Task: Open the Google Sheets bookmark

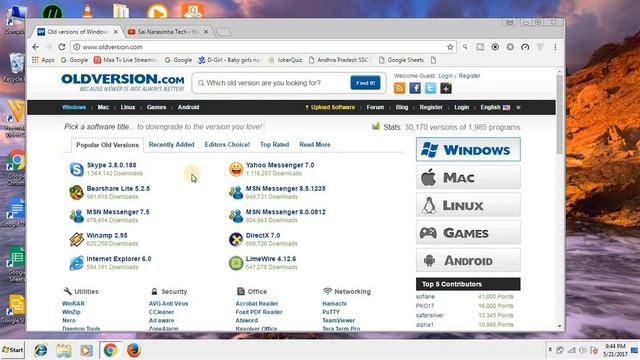Action: click(x=402, y=60)
